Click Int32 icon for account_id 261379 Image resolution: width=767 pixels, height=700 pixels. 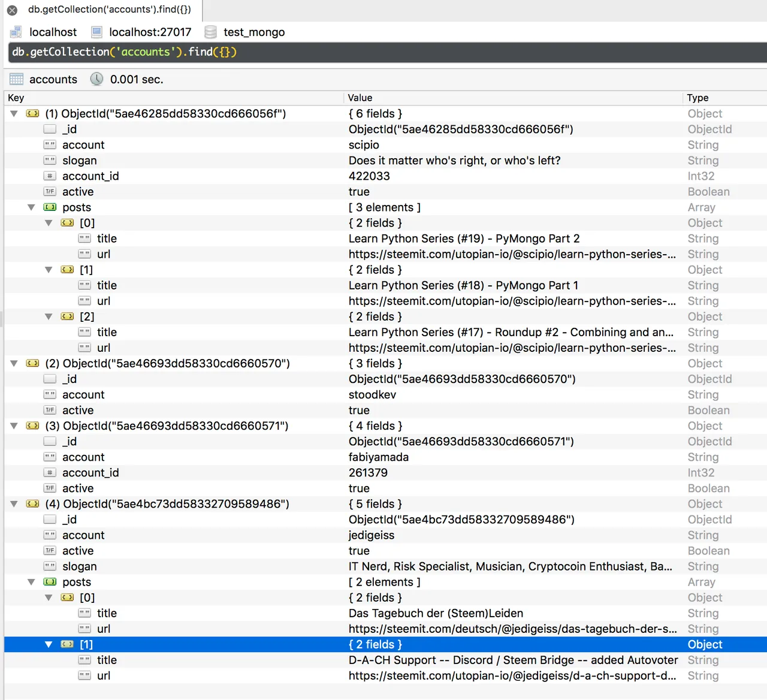[x=50, y=472]
